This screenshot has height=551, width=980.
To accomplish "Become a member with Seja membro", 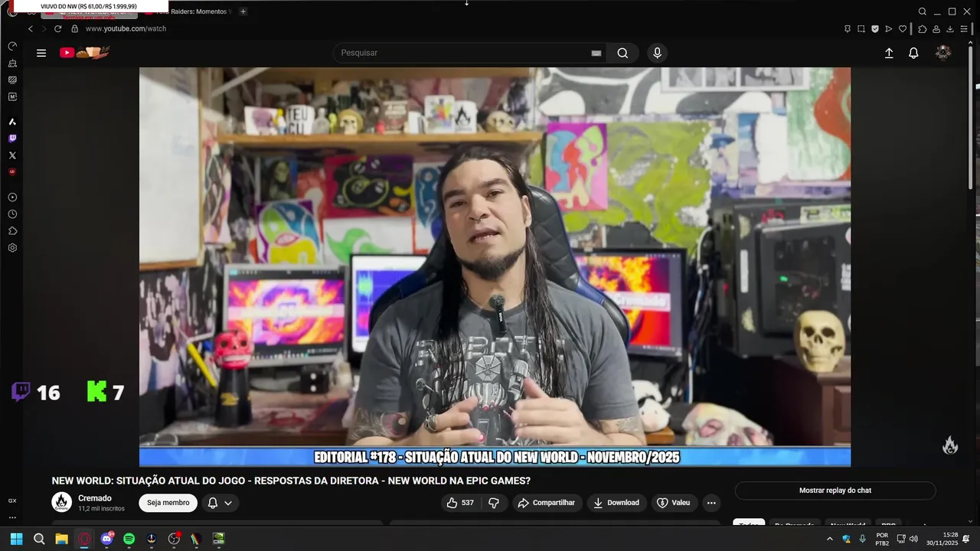I will [168, 503].
